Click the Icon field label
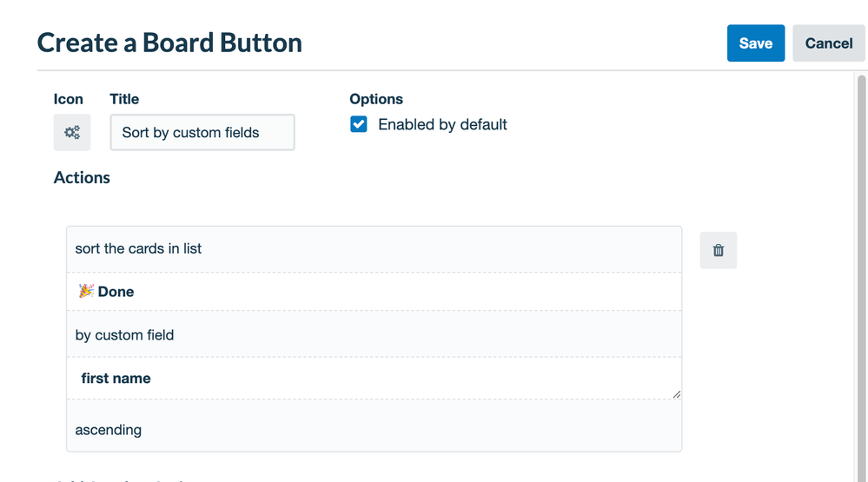 (69, 99)
